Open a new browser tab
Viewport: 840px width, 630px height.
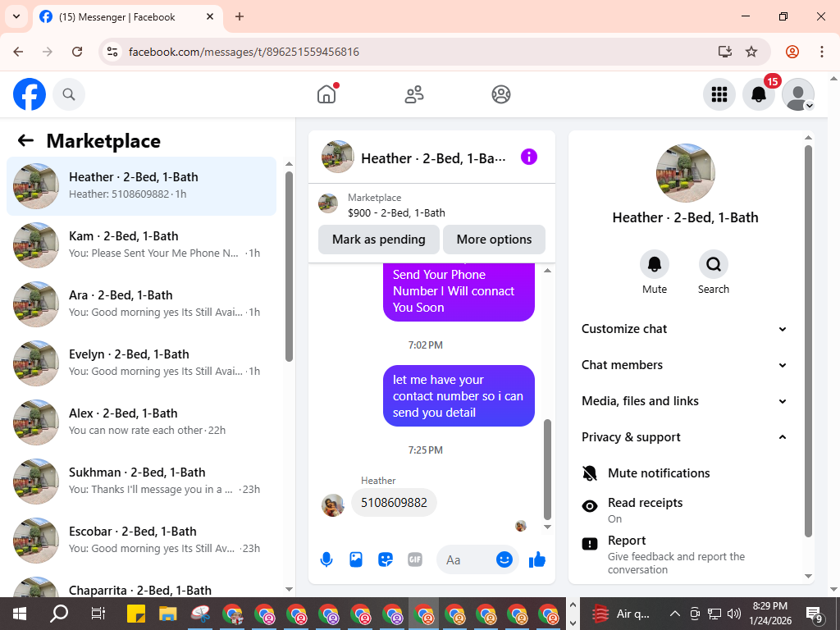[240, 16]
